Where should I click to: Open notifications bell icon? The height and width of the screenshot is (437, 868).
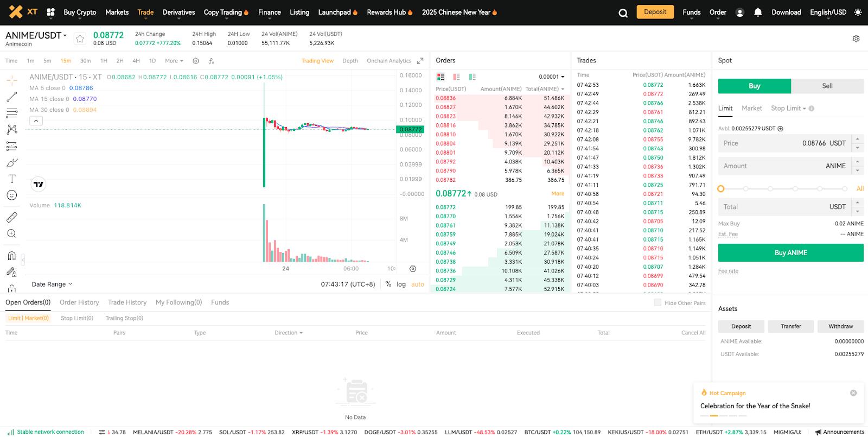758,12
